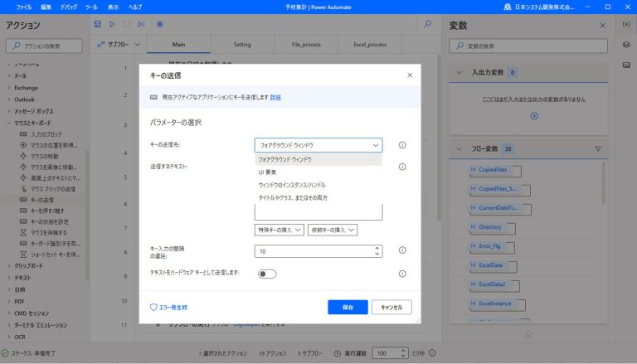This screenshot has width=637, height=364.
Task: Select the マウスの位置を取得 action
Action: pyautogui.click(x=54, y=145)
